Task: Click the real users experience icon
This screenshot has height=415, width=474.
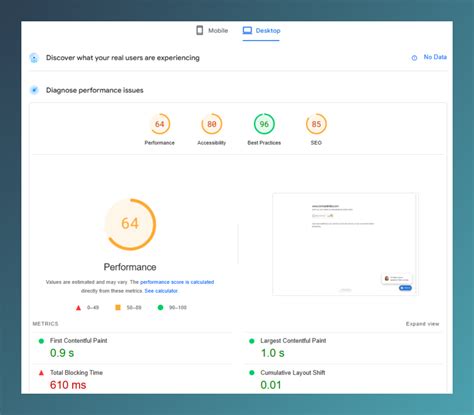Action: coord(34,58)
